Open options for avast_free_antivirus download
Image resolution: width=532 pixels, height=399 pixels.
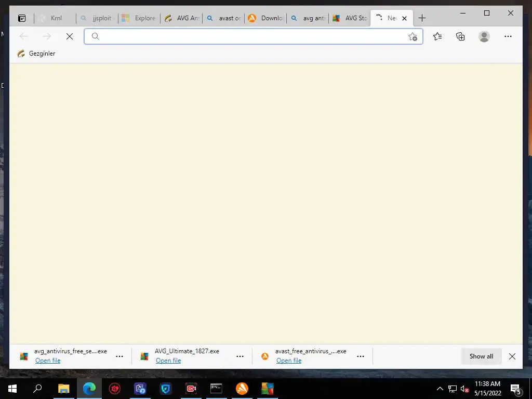[361, 356]
